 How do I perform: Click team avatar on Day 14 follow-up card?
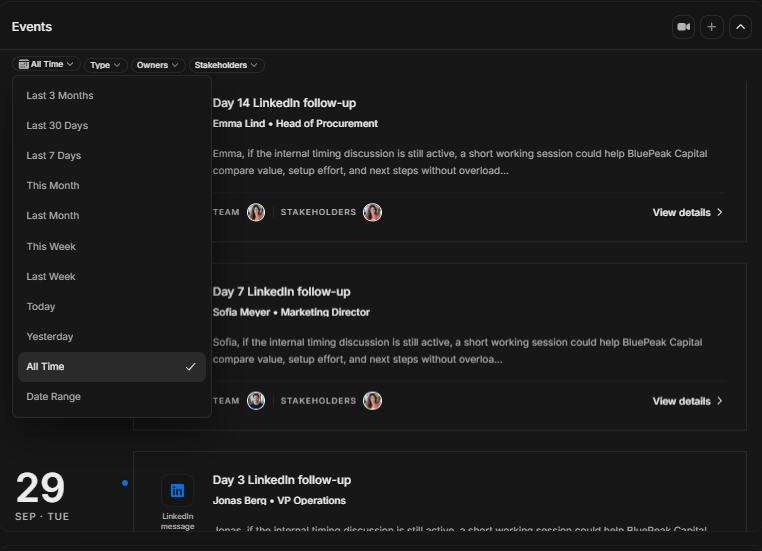pos(256,212)
